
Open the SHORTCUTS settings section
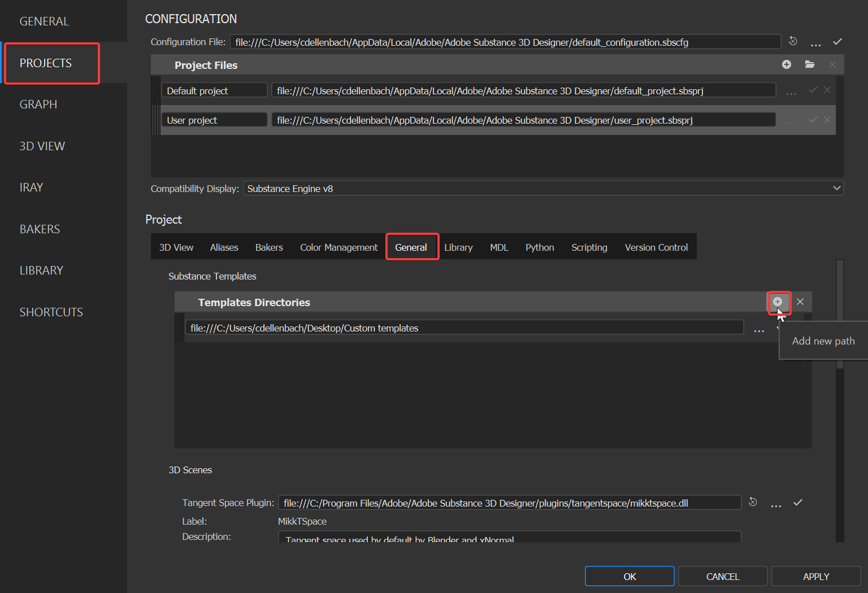(51, 311)
